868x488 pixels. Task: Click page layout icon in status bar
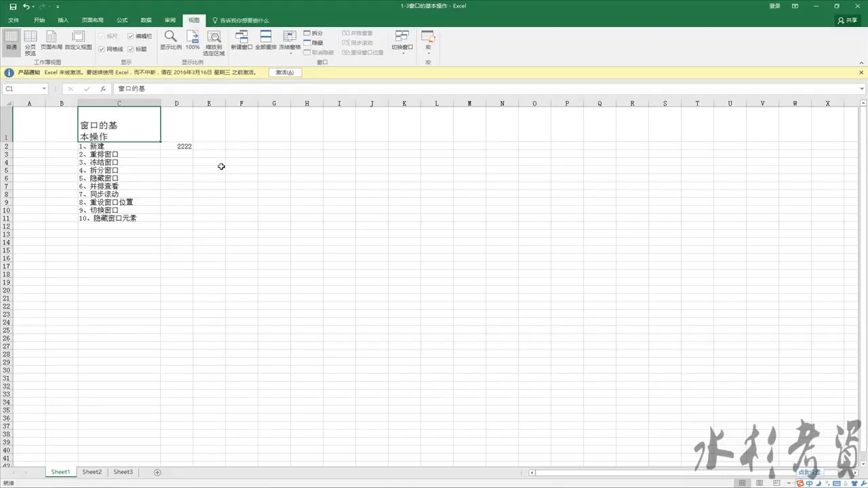click(760, 483)
